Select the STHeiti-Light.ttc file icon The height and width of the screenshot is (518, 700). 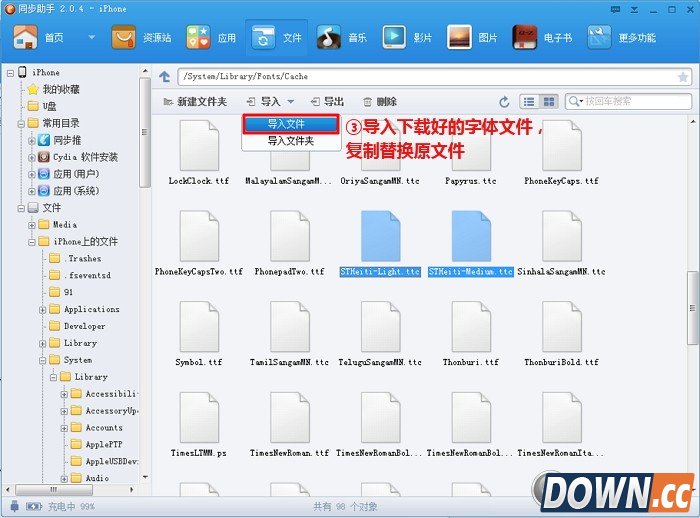coord(380,236)
